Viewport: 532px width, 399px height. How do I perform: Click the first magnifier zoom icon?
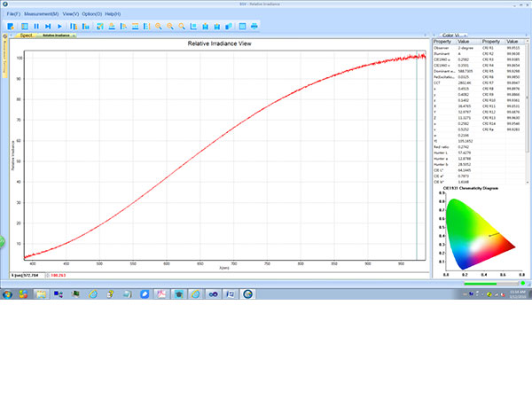point(159,27)
